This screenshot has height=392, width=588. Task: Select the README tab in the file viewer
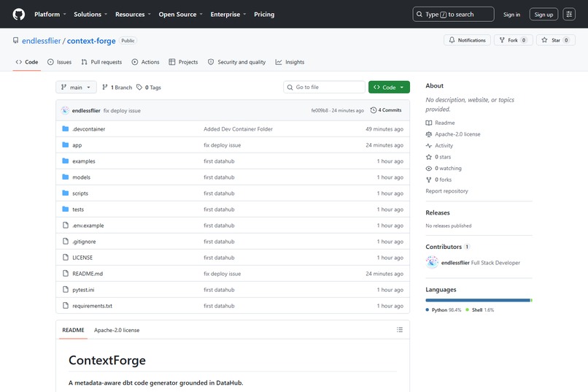pyautogui.click(x=73, y=330)
